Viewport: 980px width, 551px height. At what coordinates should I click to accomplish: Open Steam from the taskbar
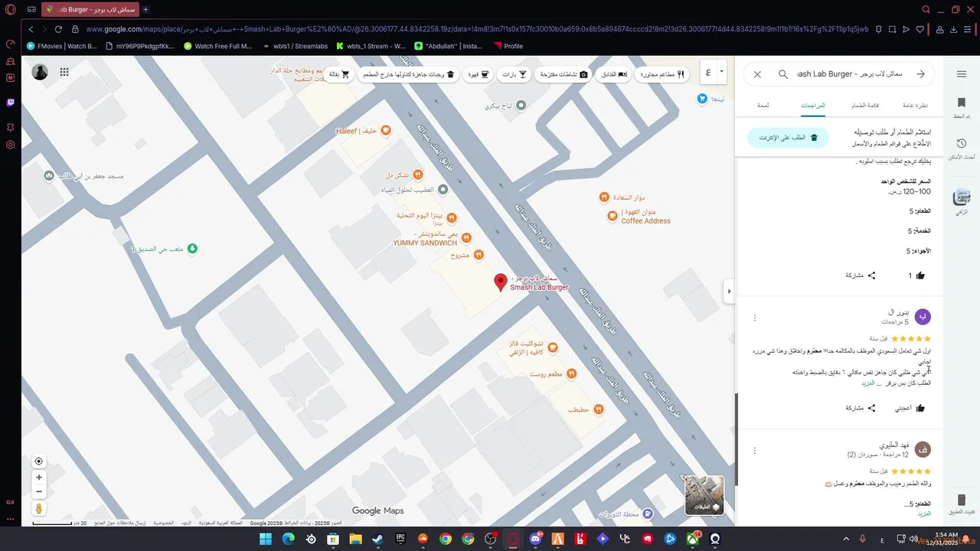pyautogui.click(x=377, y=539)
